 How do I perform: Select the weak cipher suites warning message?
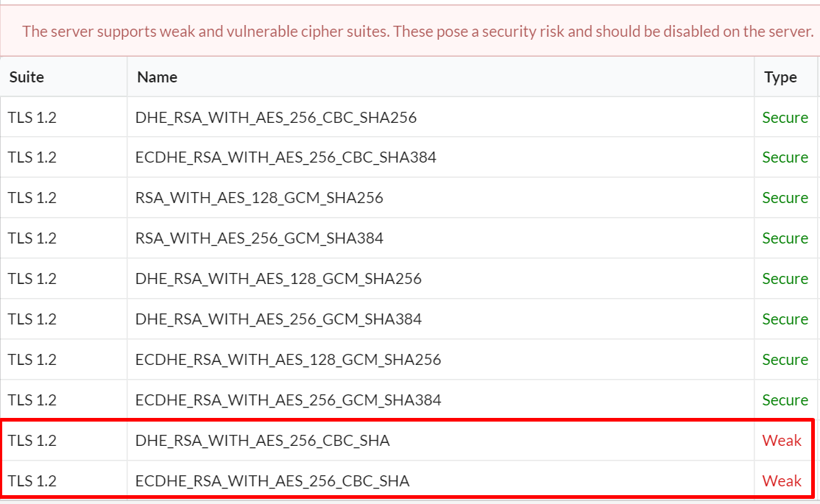point(417,32)
